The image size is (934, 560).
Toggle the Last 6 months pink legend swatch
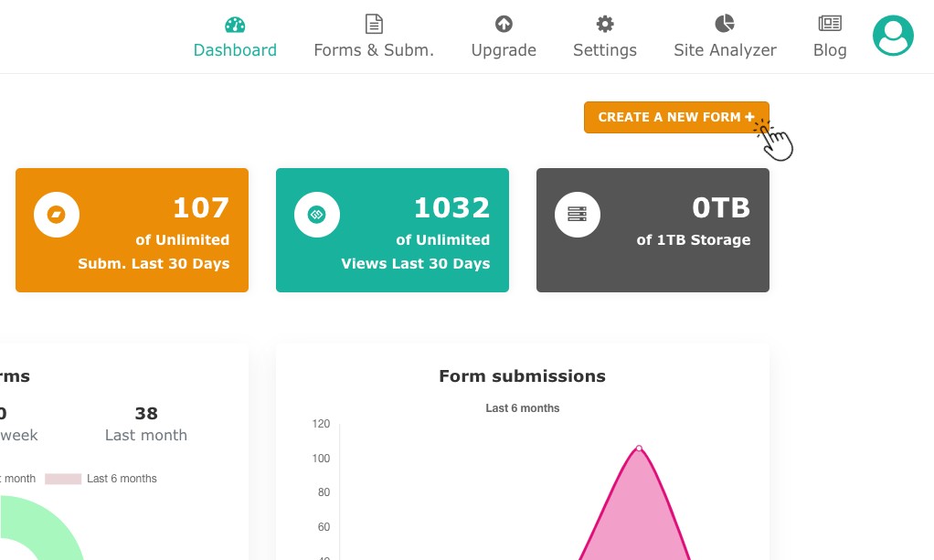pos(63,479)
